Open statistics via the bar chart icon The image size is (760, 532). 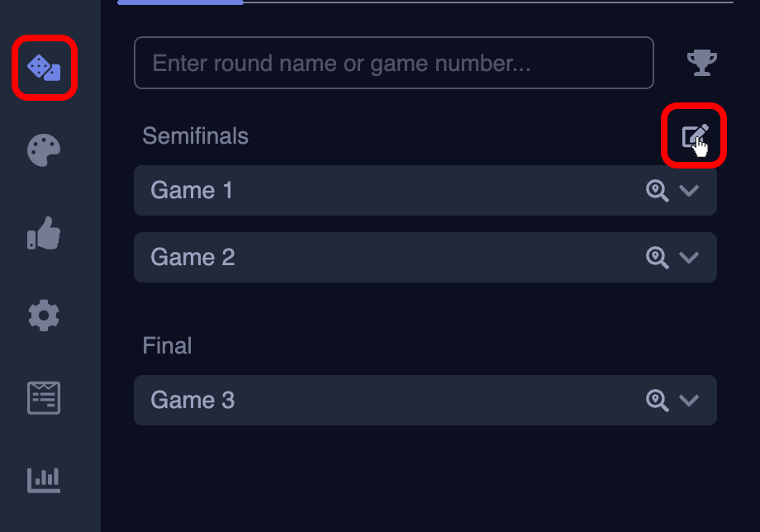click(x=43, y=479)
